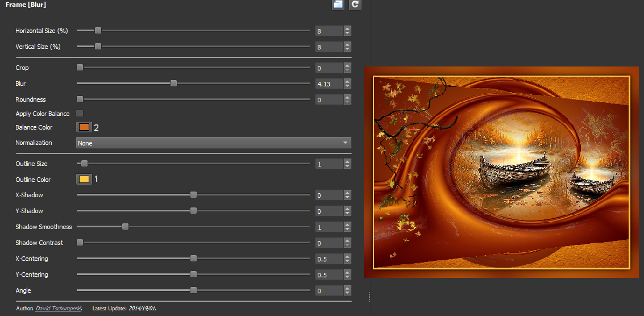Click the Crop spinner arrows
Image resolution: width=644 pixels, height=316 pixels.
(x=347, y=68)
